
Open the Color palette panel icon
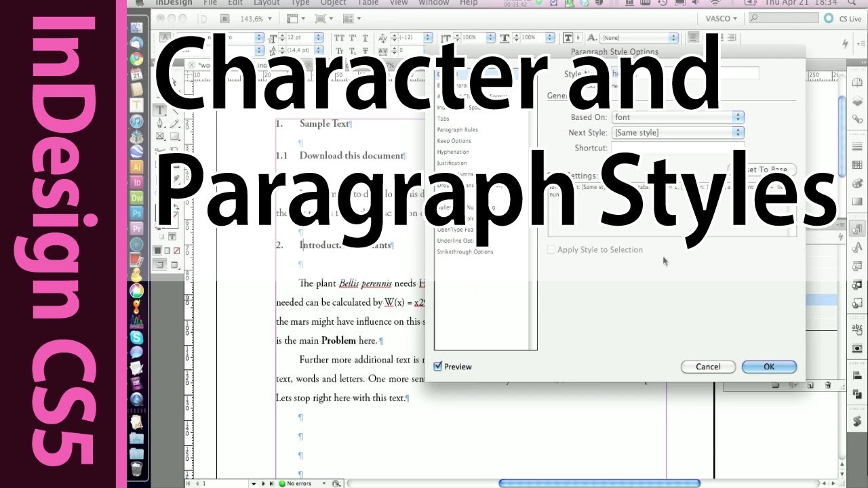pos(858,184)
